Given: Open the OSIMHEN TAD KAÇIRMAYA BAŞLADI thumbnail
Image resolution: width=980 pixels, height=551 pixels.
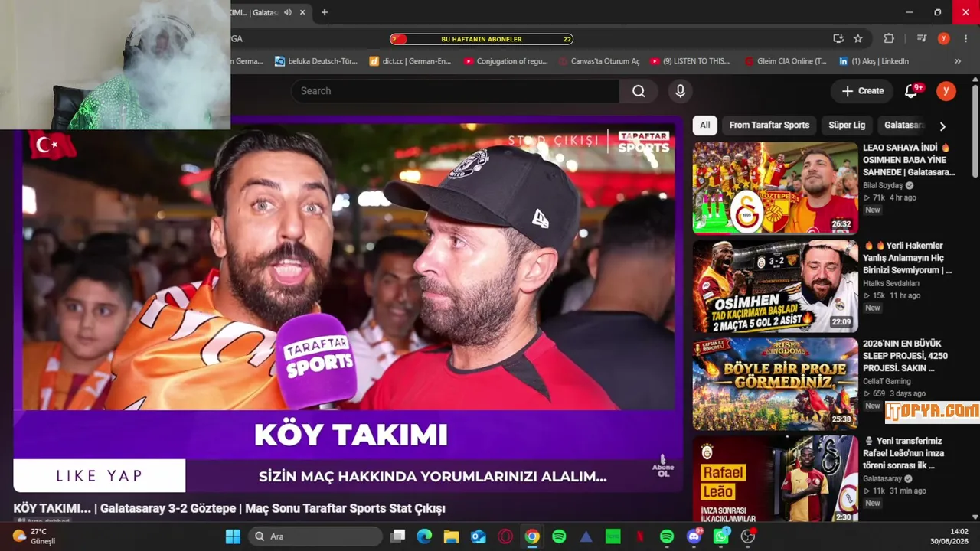Looking at the screenshot, I should click(776, 286).
